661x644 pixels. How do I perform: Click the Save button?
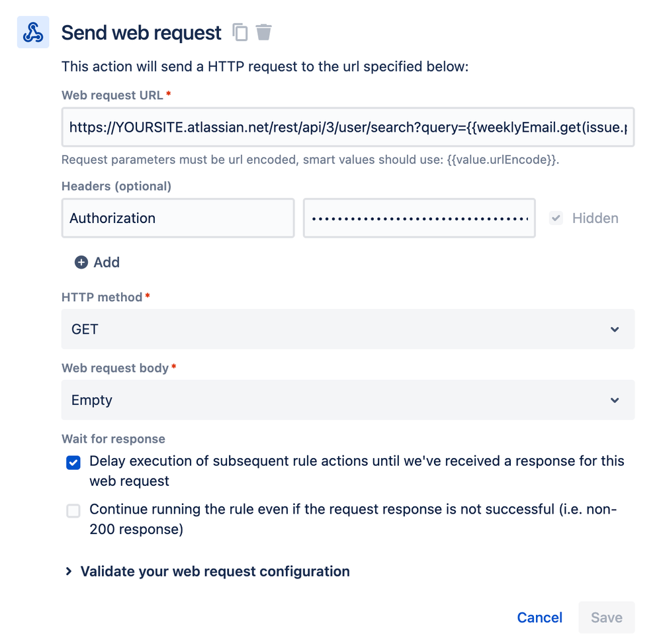click(x=606, y=618)
